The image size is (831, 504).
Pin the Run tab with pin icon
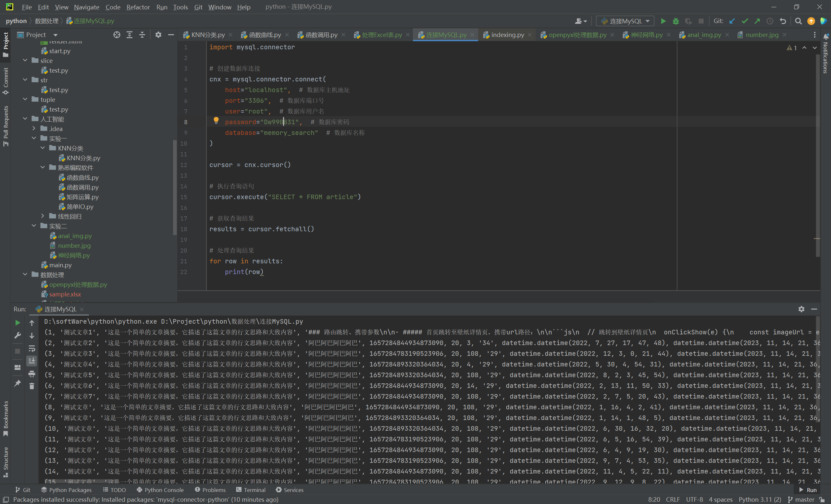coord(18,383)
